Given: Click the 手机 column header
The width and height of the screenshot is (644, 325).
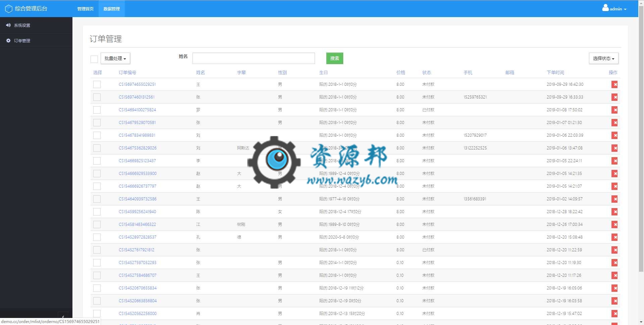Looking at the screenshot, I should point(468,72).
